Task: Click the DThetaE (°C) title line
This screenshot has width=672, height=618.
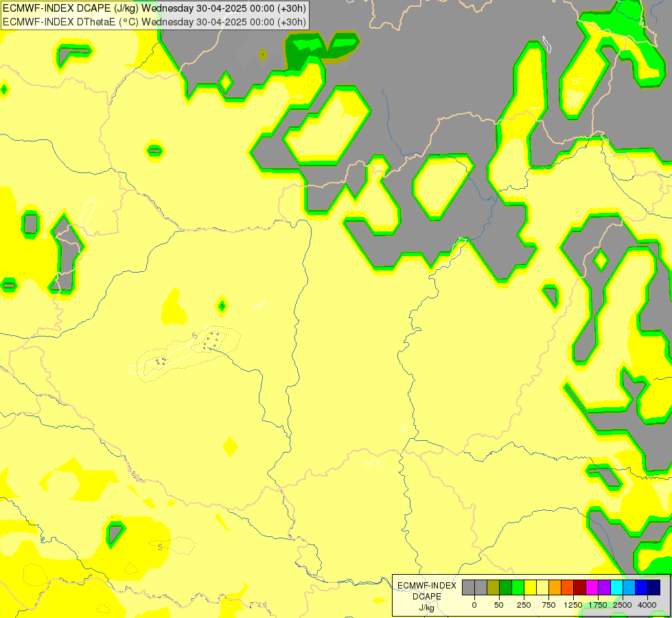Action: click(x=154, y=22)
